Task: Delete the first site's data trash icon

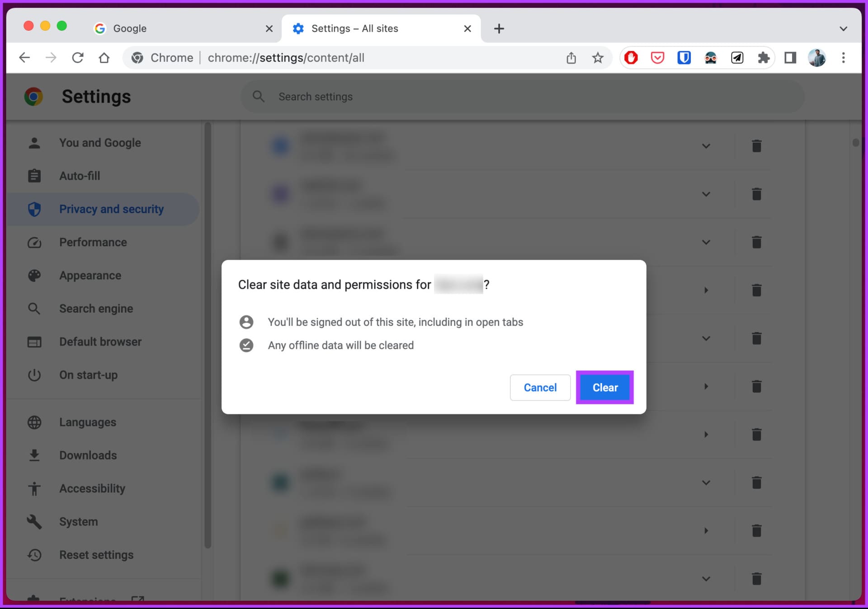Action: coord(756,146)
